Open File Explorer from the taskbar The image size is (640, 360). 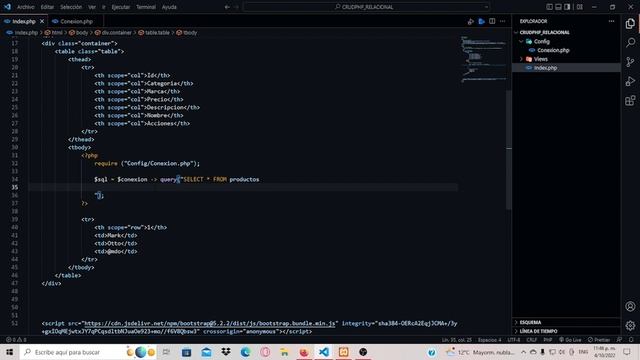(x=284, y=352)
